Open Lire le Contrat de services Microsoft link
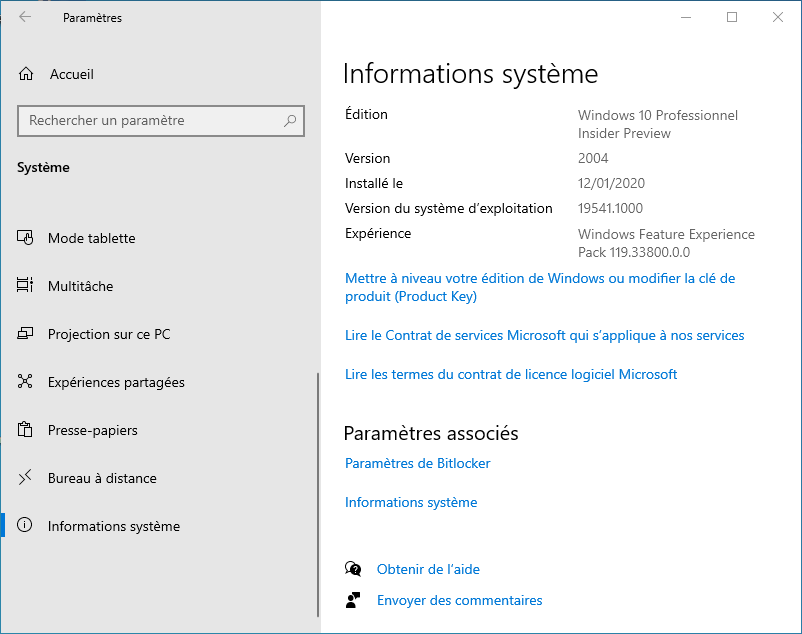Screen dimensions: 802x634 (545, 335)
